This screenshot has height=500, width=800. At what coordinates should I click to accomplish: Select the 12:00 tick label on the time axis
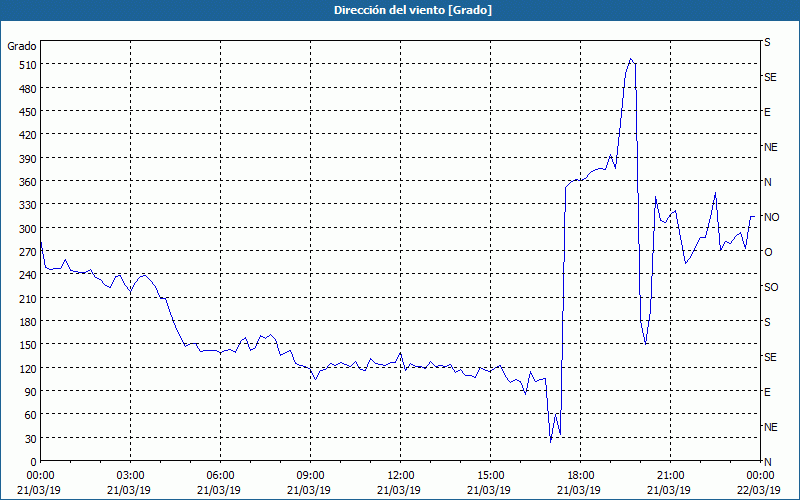pos(401,476)
